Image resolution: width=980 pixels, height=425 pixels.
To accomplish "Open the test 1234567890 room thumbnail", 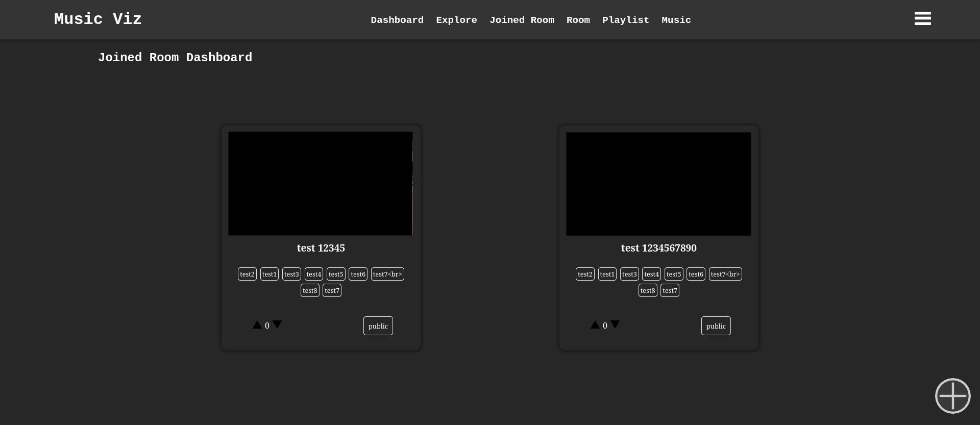I will 658,184.
